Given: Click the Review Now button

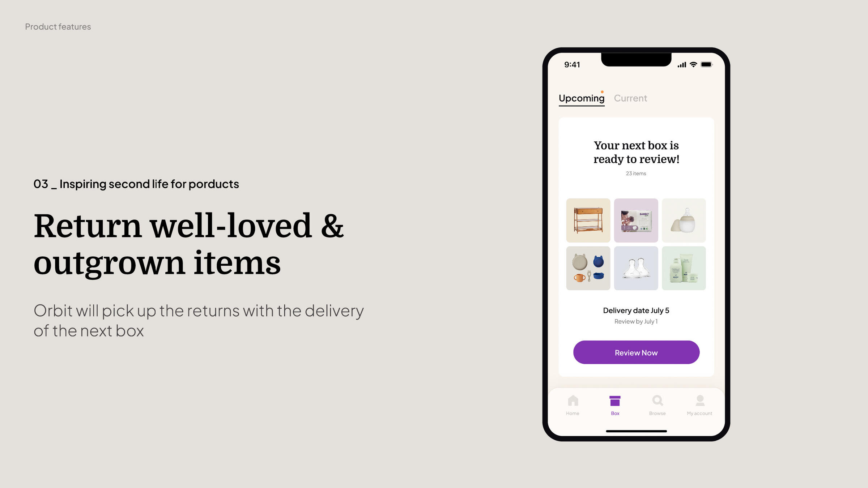Looking at the screenshot, I should [636, 352].
